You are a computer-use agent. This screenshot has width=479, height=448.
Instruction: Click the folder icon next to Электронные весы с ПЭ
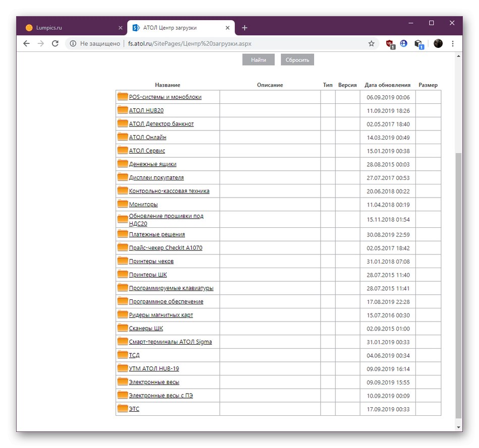point(123,395)
